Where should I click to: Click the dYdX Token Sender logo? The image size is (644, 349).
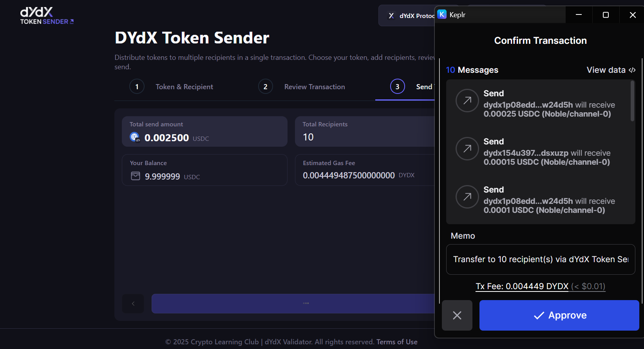tap(47, 16)
